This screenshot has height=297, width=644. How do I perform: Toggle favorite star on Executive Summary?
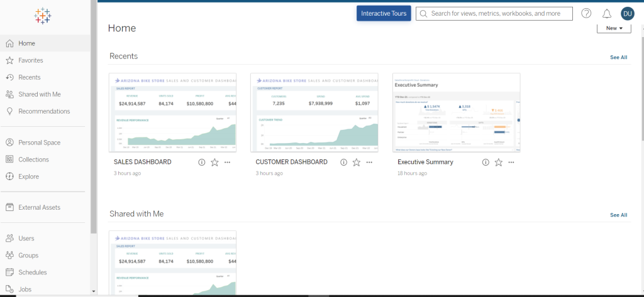tap(499, 162)
